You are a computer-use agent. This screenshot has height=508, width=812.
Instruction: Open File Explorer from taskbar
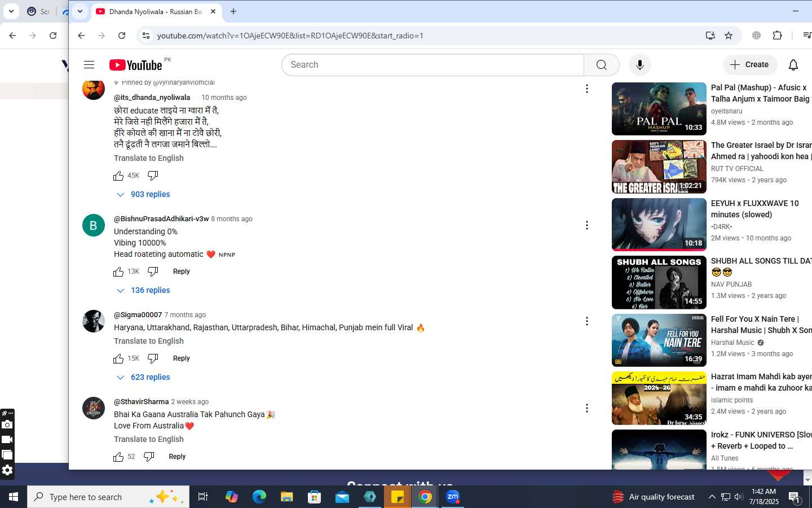286,497
